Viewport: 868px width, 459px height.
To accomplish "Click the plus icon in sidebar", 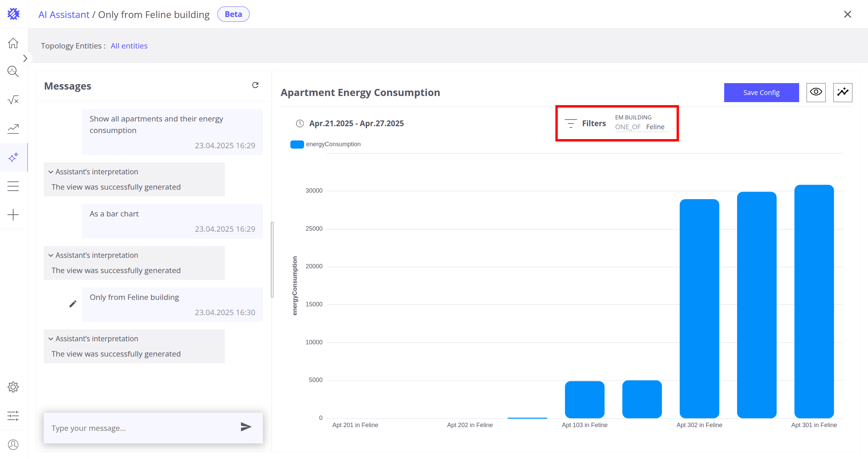I will click(x=13, y=215).
